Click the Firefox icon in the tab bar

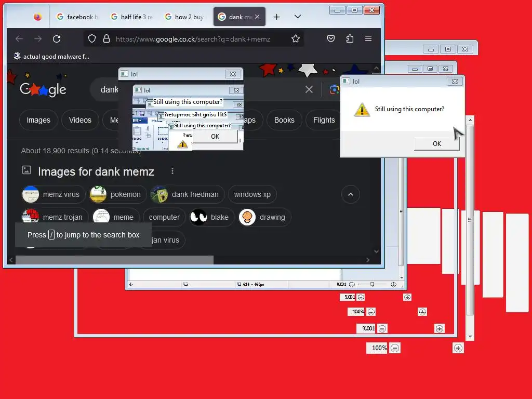pyautogui.click(x=37, y=17)
